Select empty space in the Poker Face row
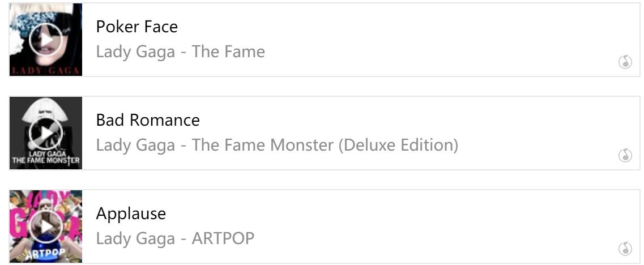Image resolution: width=644 pixels, height=265 pixels. tap(425, 40)
